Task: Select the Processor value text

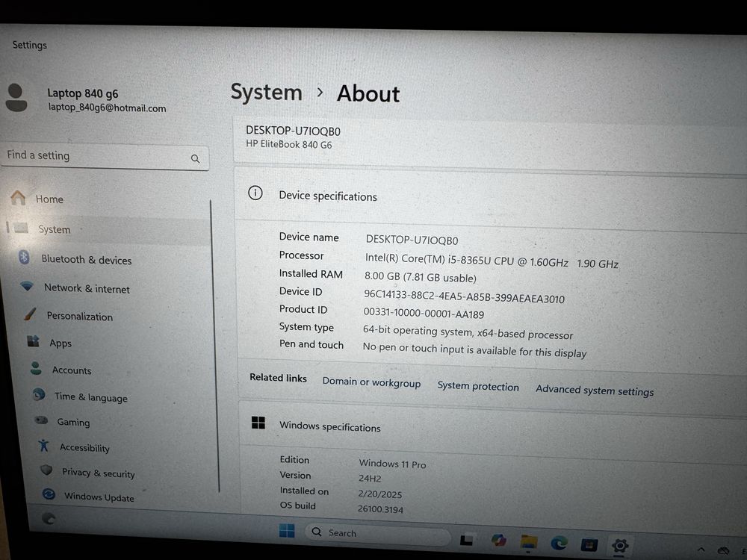Action: pos(492,261)
